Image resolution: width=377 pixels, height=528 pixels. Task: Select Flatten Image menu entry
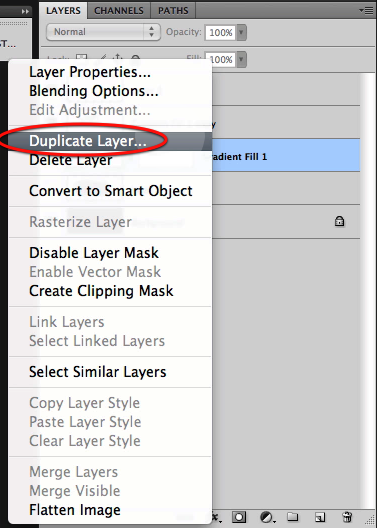click(x=75, y=510)
